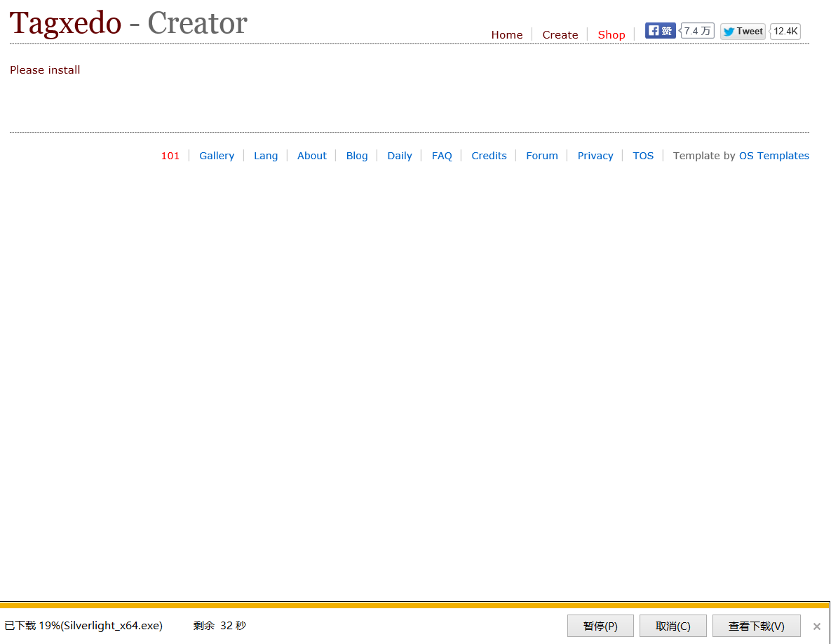The height and width of the screenshot is (644, 831).
Task: Open the Daily footer link
Action: [x=400, y=156]
